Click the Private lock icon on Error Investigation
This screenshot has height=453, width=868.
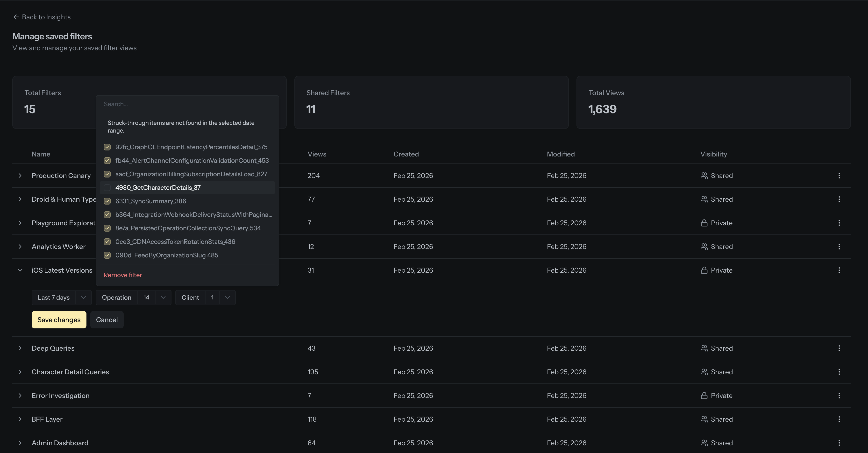pos(704,395)
